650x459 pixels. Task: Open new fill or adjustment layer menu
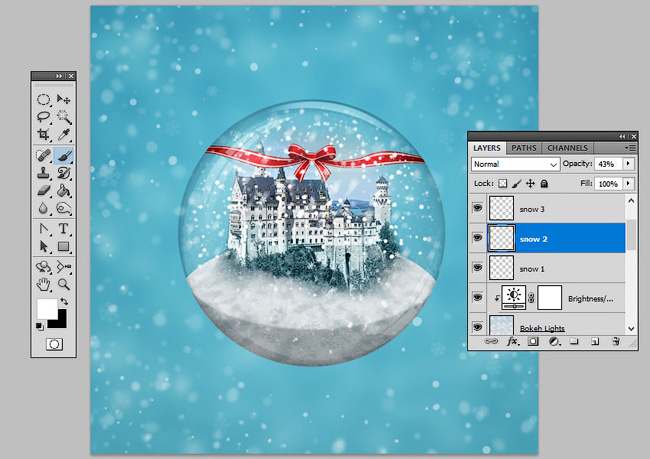coord(555,342)
